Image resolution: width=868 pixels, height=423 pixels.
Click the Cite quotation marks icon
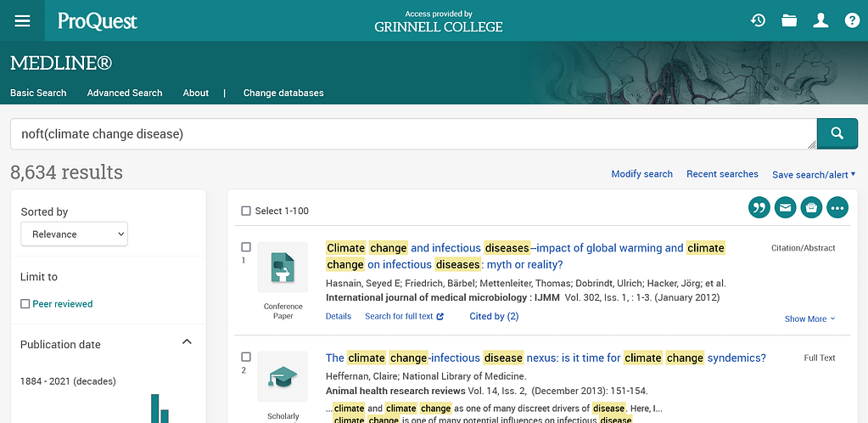(759, 207)
